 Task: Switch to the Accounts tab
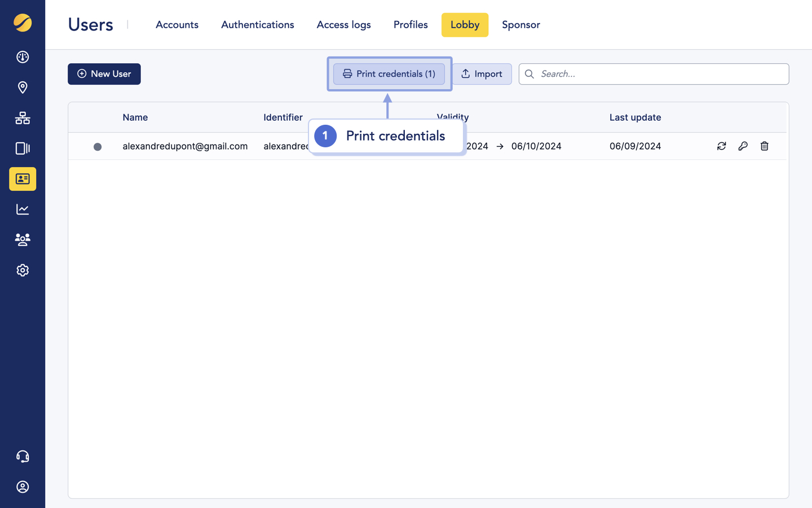tap(176, 25)
